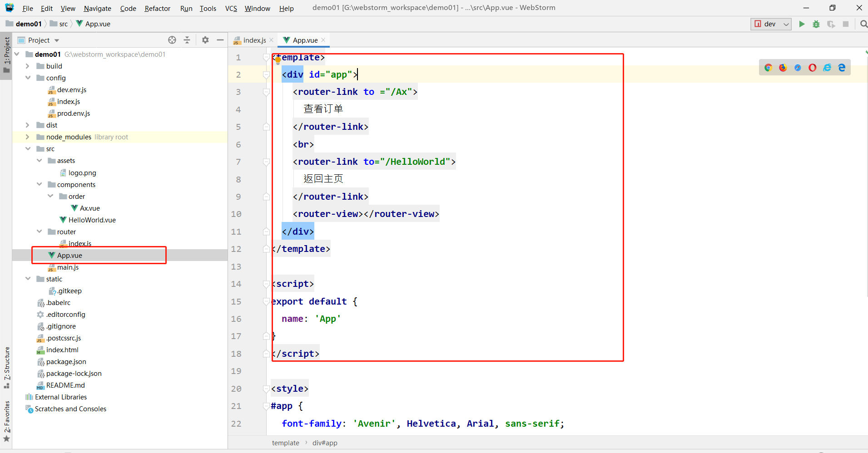Screen dimensions: 868x453
Task: Open preview in Firefox browser
Action: 783,68
